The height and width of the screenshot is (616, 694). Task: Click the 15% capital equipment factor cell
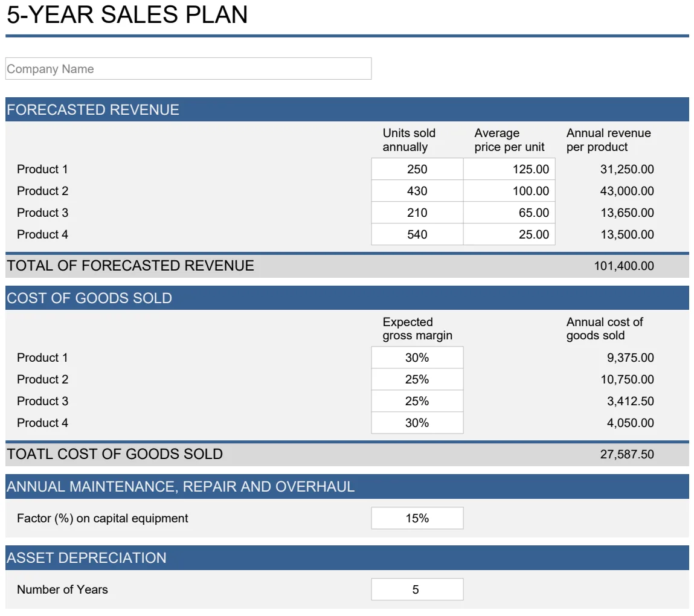tap(417, 518)
